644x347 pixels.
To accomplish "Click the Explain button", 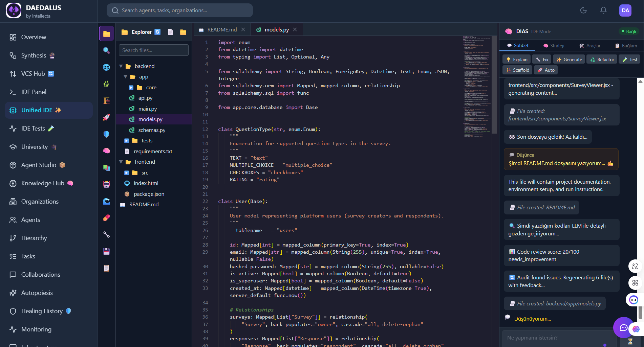I will (x=517, y=60).
